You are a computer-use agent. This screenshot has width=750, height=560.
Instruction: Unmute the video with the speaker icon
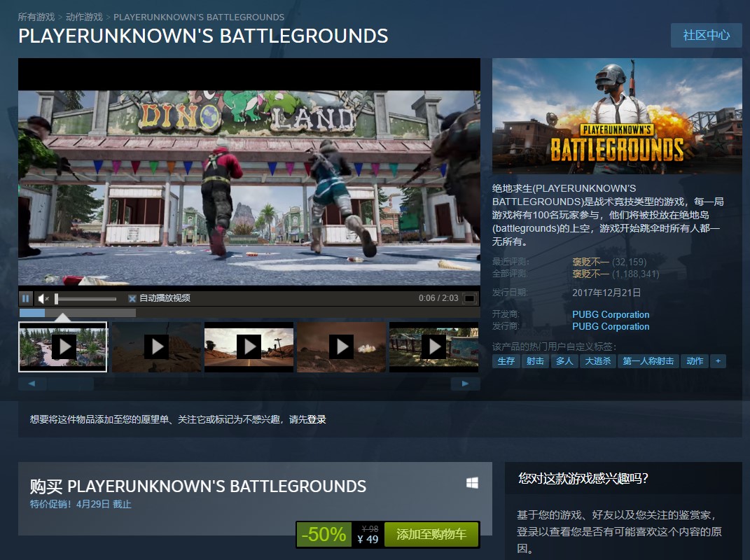[43, 298]
